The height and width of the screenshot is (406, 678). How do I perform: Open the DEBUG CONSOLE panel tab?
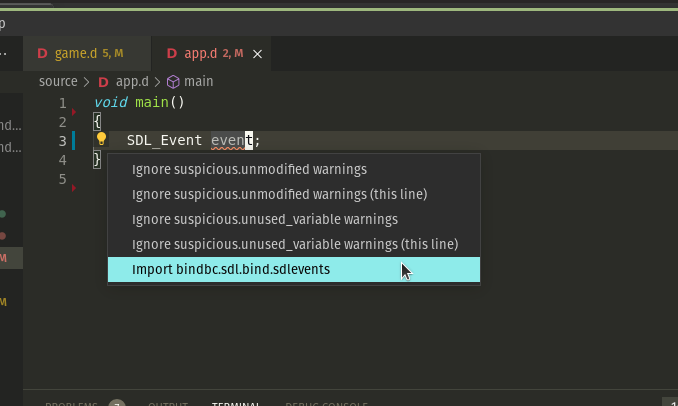click(x=326, y=403)
